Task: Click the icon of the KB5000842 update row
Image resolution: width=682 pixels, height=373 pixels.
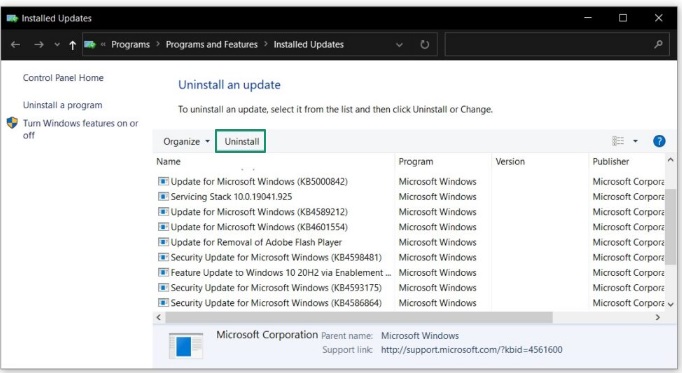Action: click(x=163, y=181)
